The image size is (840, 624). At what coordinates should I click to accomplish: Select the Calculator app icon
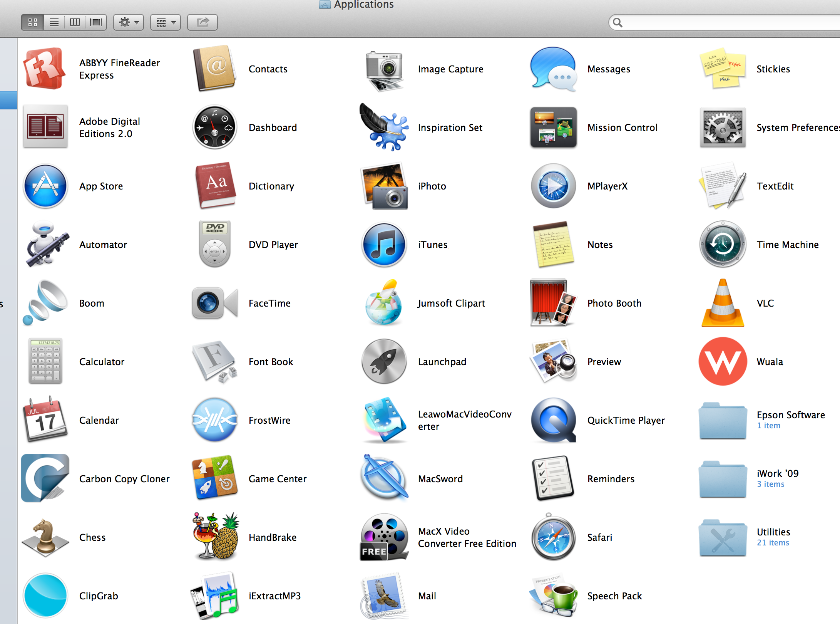pyautogui.click(x=45, y=361)
